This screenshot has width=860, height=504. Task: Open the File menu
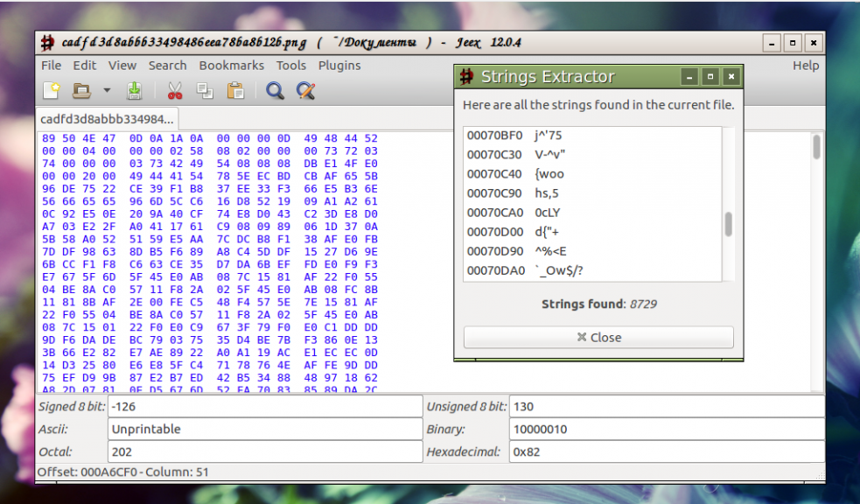pos(51,66)
